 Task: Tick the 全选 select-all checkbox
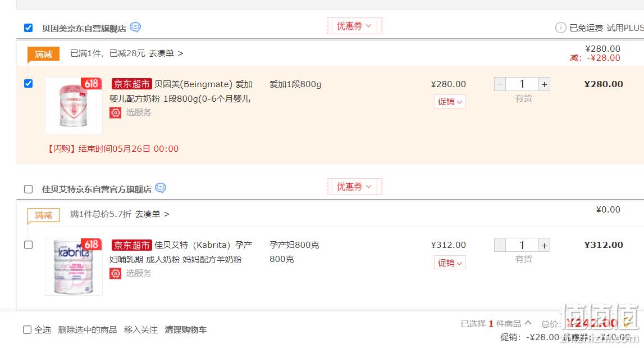[27, 330]
